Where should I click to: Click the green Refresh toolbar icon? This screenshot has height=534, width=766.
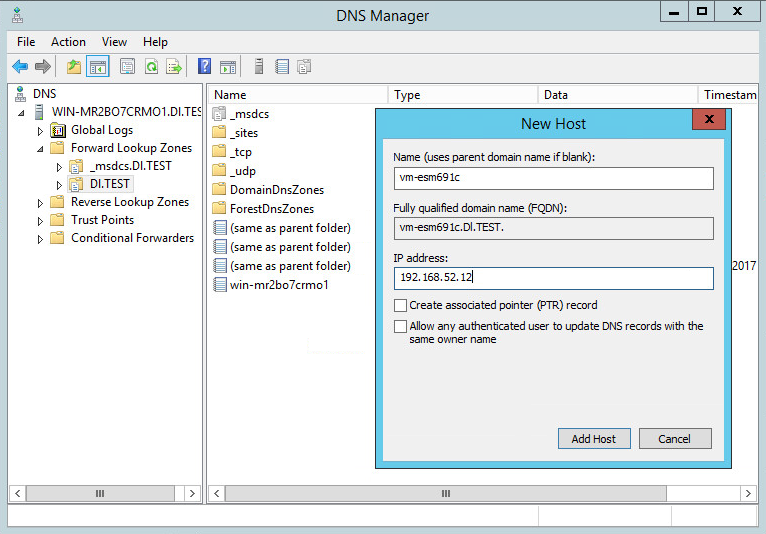pos(151,67)
